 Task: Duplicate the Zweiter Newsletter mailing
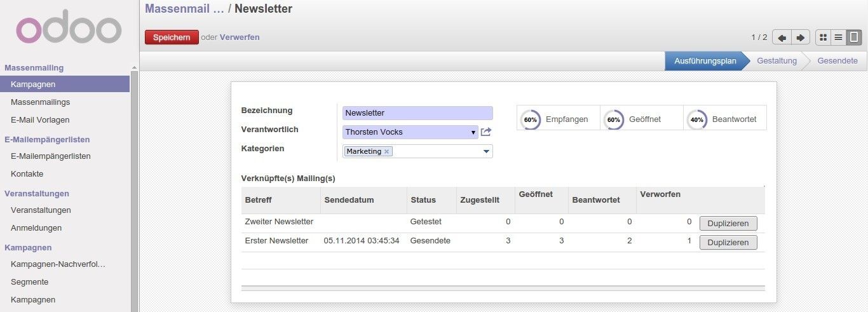pos(728,223)
